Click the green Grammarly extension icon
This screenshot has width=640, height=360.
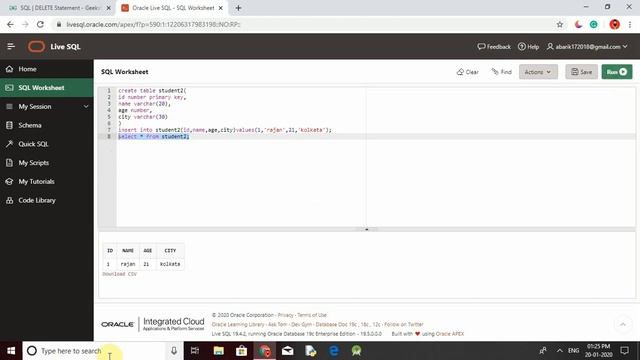tap(593, 24)
